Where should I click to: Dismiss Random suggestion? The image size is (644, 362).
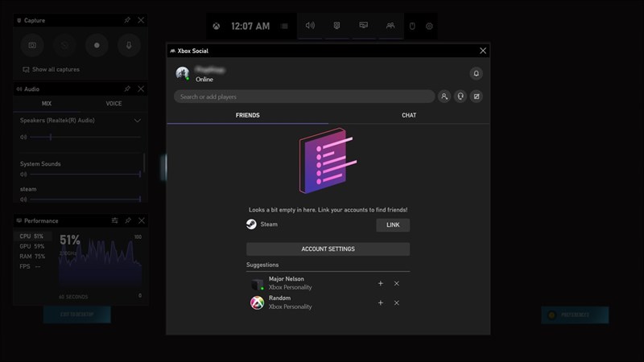[x=396, y=303]
